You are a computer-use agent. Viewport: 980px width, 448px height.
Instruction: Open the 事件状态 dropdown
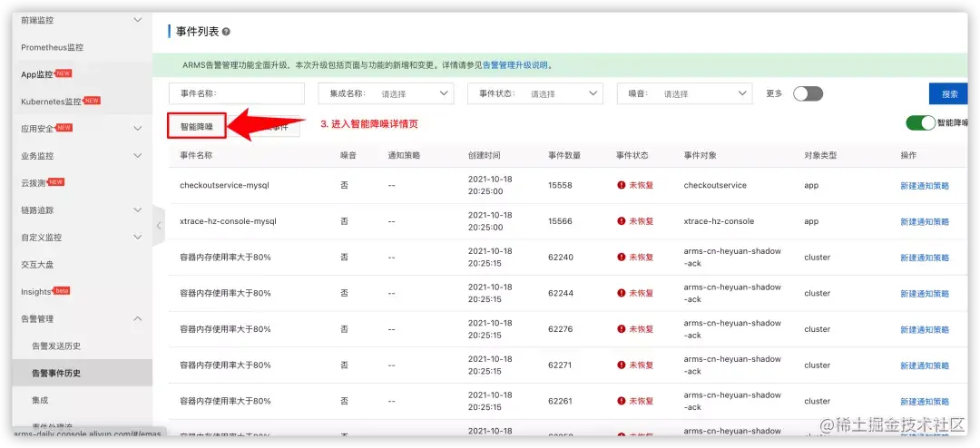pyautogui.click(x=535, y=93)
